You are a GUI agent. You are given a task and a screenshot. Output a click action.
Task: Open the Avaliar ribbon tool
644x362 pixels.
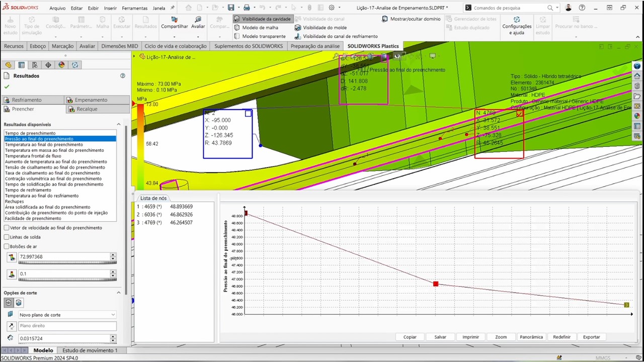point(198,23)
